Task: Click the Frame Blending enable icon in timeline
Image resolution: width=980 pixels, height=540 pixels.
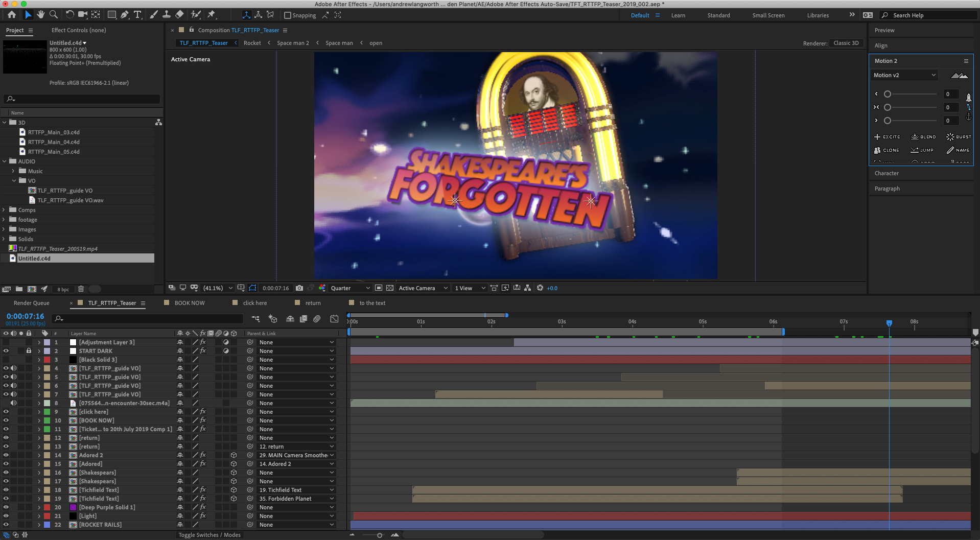Action: pos(304,319)
